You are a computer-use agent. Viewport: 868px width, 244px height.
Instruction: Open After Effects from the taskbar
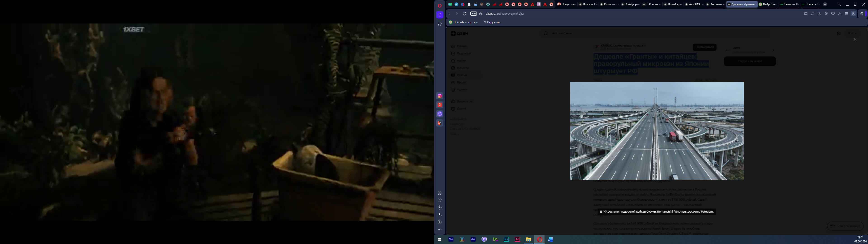click(x=473, y=239)
